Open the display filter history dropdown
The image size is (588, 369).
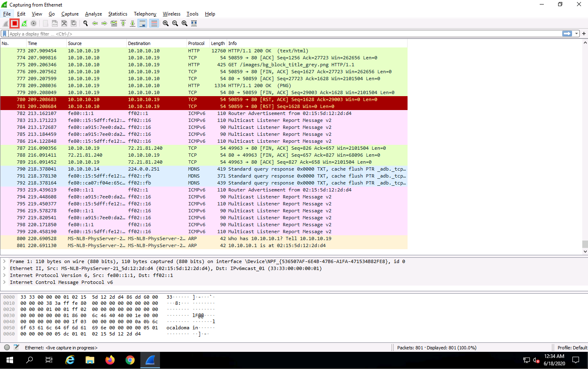[x=577, y=34]
